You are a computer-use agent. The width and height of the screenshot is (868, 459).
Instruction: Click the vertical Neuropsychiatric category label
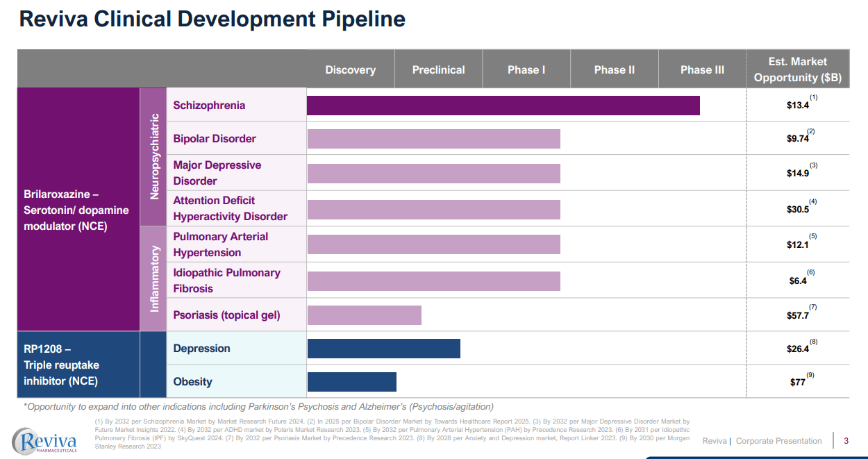click(154, 156)
